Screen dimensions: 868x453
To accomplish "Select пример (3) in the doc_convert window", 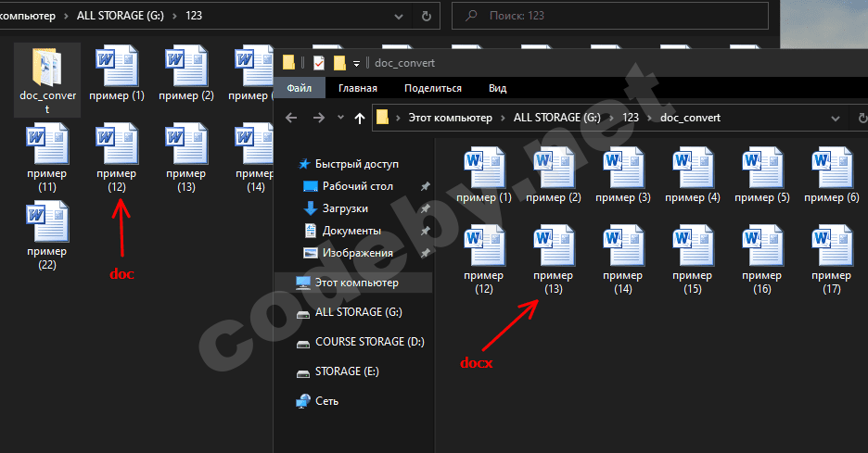I will coord(623,175).
